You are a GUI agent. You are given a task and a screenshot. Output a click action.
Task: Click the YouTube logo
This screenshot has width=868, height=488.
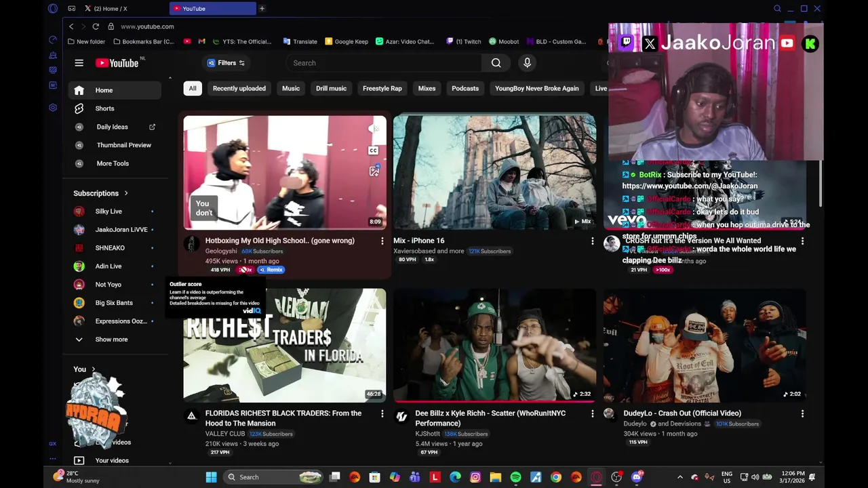[x=117, y=63]
